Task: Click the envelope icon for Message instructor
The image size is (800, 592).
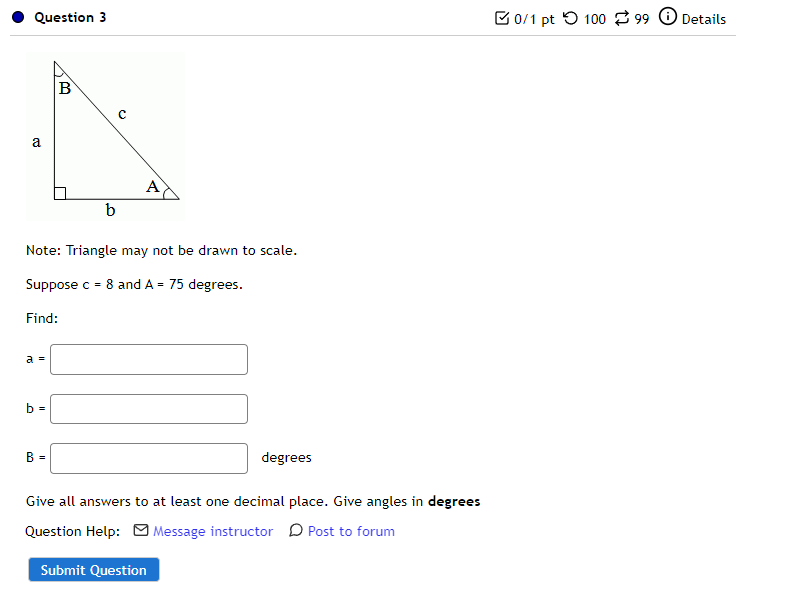Action: pos(141,531)
